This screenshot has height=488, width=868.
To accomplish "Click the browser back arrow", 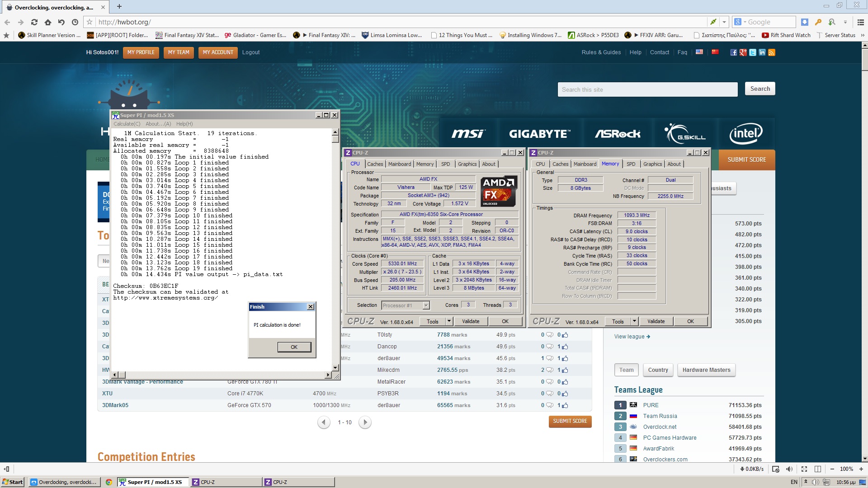I will [x=7, y=22].
